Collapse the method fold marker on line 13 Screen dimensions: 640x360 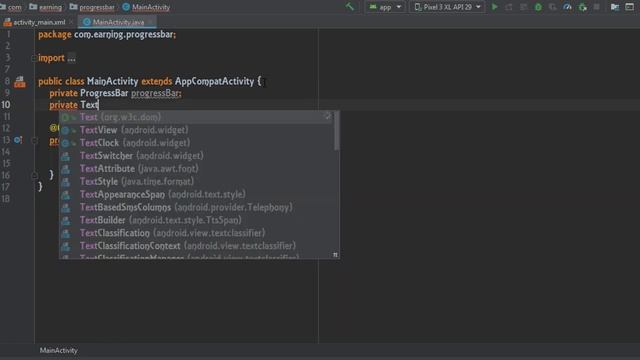pyautogui.click(x=34, y=140)
